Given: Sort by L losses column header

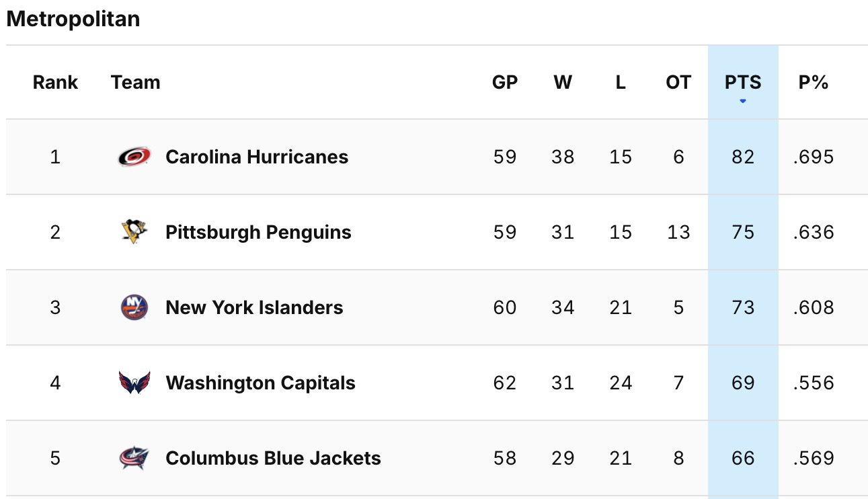Looking at the screenshot, I should point(620,82).
